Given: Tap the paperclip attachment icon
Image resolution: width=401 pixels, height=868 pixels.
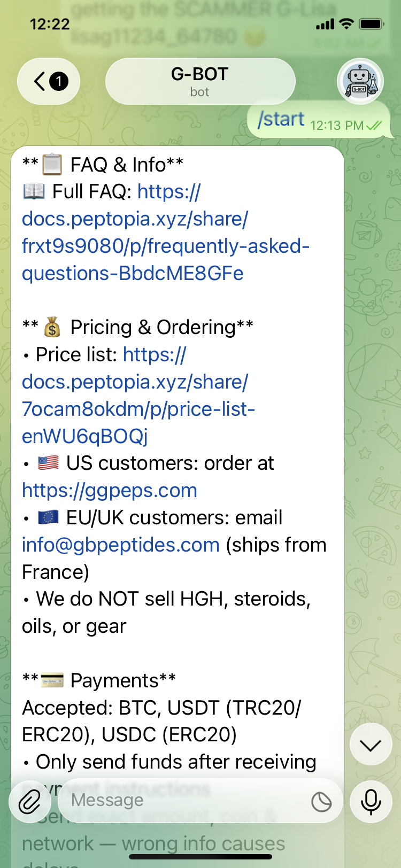Looking at the screenshot, I should click(x=29, y=801).
